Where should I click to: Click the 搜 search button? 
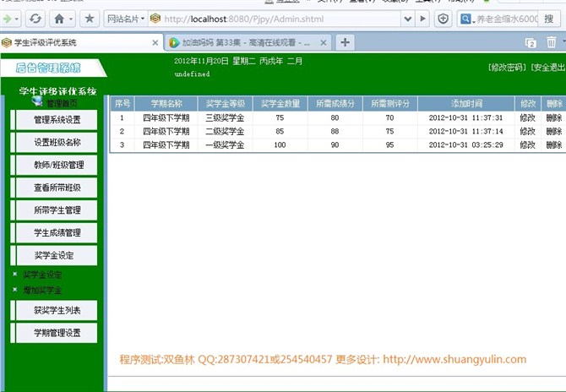click(549, 19)
